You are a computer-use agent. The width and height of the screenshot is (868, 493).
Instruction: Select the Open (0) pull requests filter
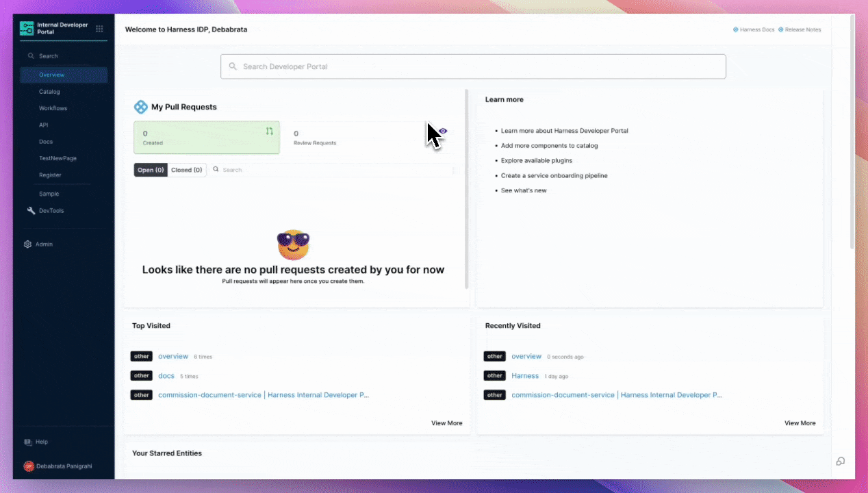[x=151, y=170]
